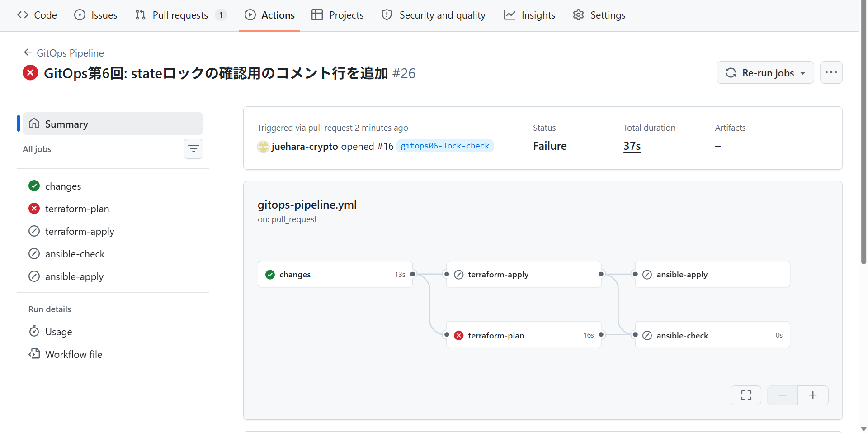Click ansible-check node in workflow graph

click(x=712, y=335)
